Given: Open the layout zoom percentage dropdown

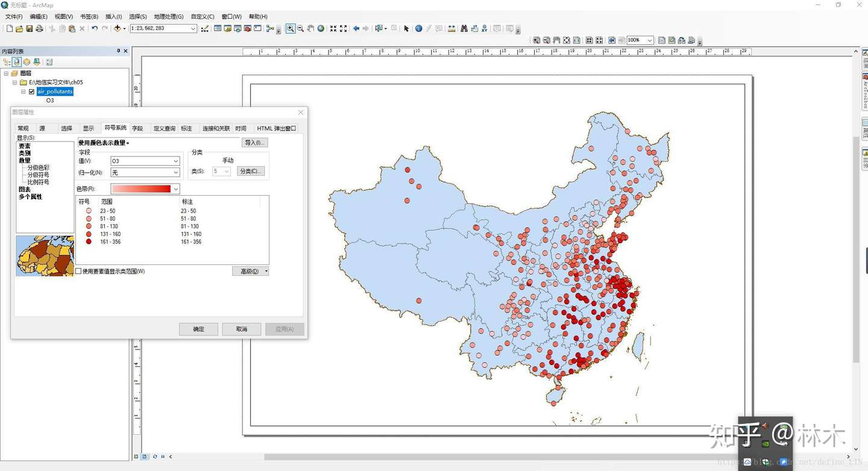Looking at the screenshot, I should (x=650, y=40).
